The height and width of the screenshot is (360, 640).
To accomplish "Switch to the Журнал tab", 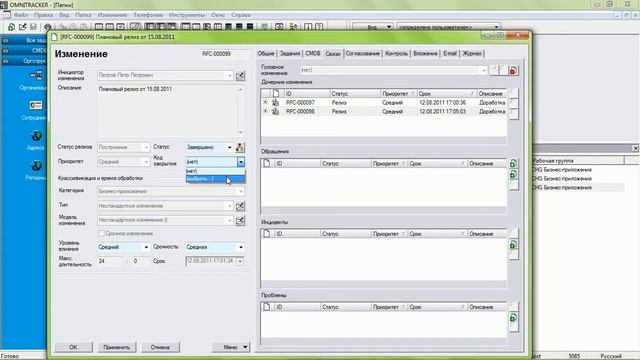I will tap(472, 53).
